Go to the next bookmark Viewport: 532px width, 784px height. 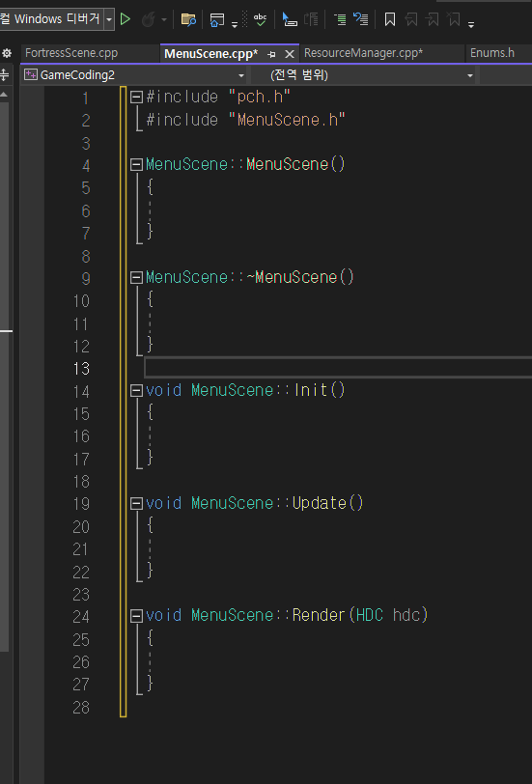click(432, 19)
